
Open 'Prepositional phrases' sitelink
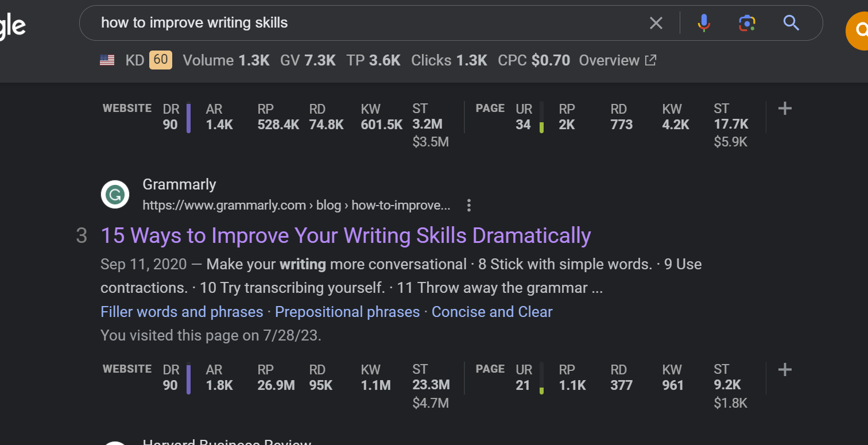pyautogui.click(x=347, y=312)
